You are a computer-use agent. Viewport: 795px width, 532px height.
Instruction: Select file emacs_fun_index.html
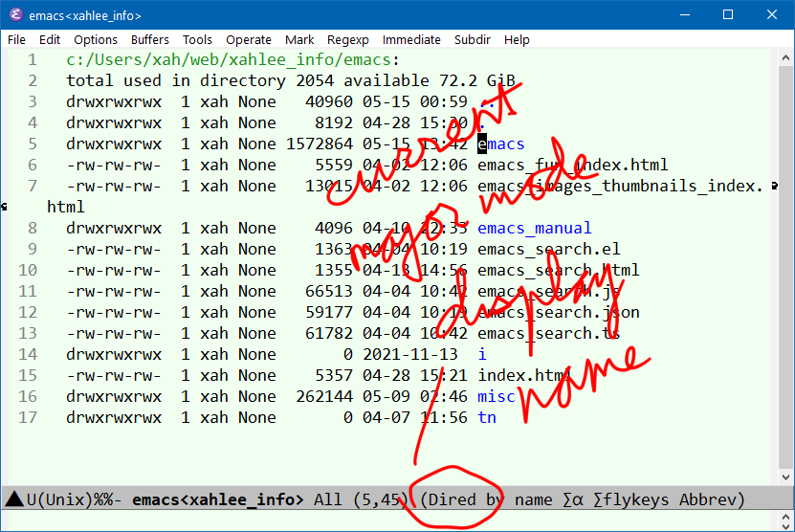[572, 165]
